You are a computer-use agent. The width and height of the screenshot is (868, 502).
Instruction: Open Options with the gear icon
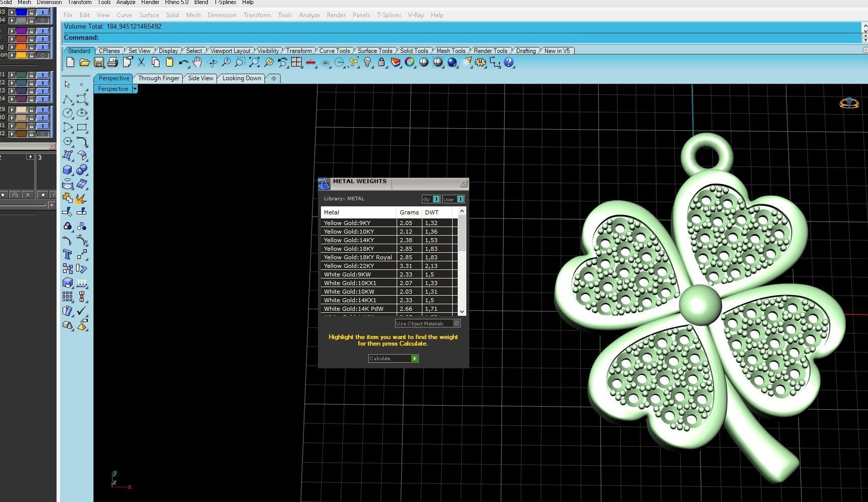(480, 62)
